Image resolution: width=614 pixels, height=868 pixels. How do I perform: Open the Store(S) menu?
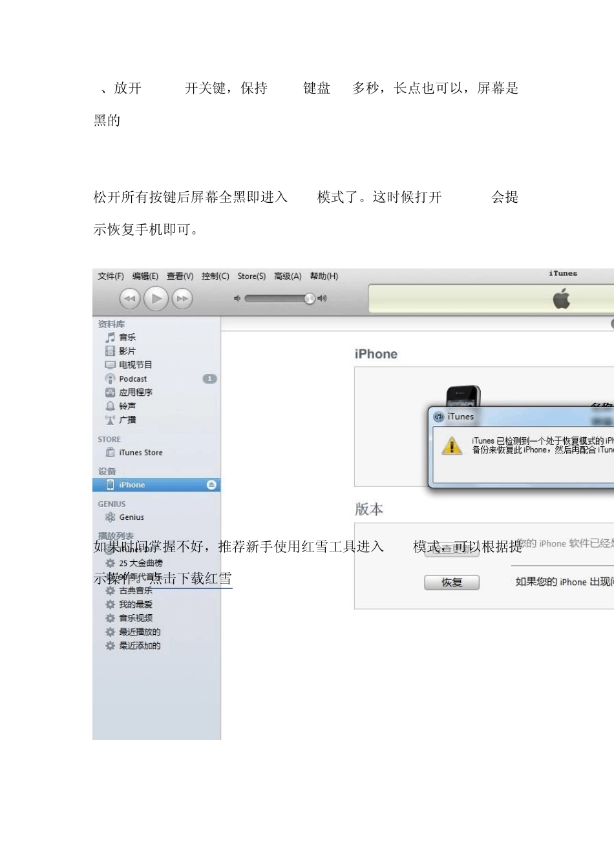point(251,276)
